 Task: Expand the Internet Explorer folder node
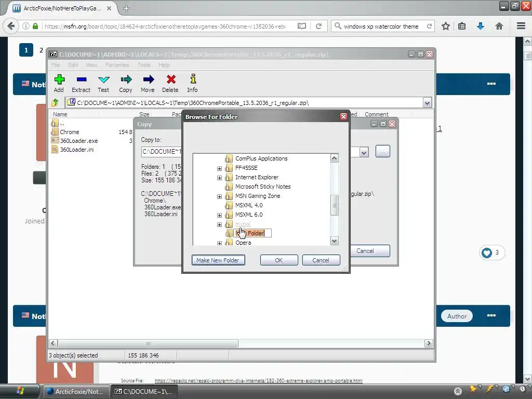[220, 178]
